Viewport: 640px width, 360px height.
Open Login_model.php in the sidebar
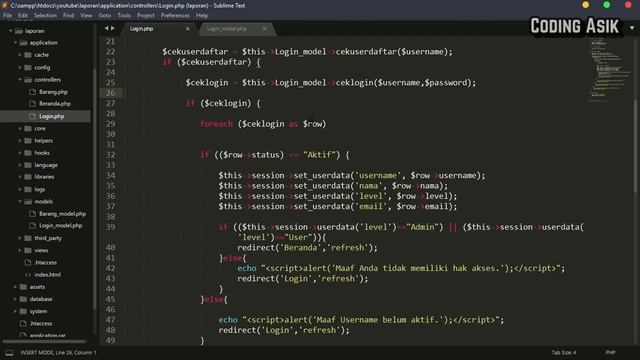[61, 225]
